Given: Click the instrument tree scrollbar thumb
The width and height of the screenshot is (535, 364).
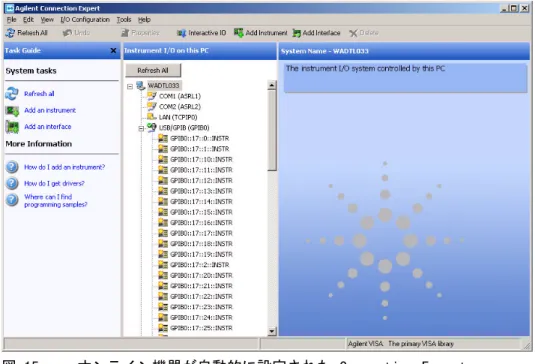Looking at the screenshot, I should pos(272,130).
